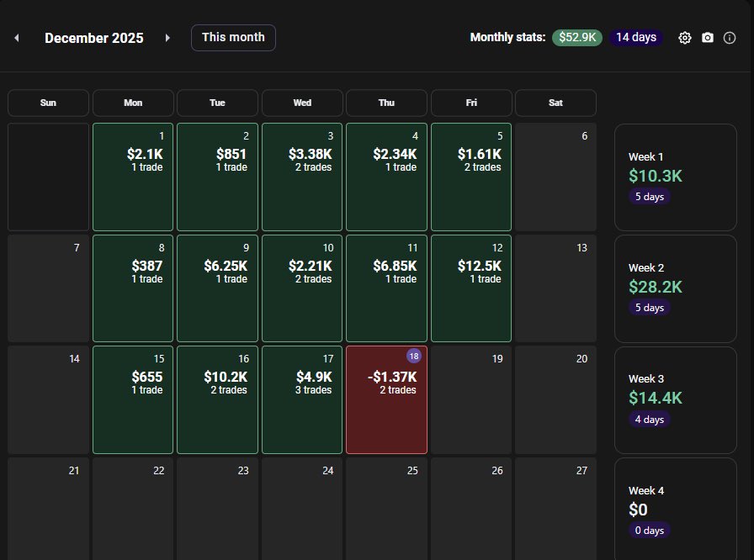Open December 1 cell showing $2.1K

coord(133,177)
